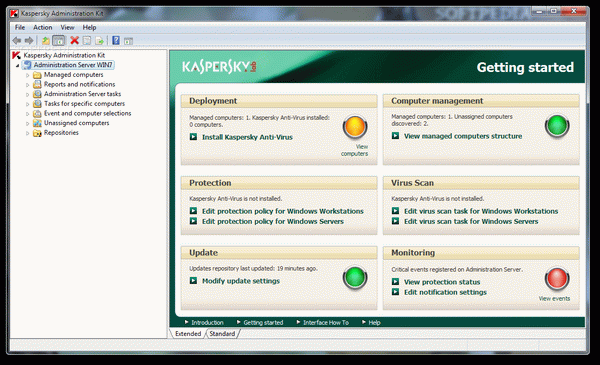
Task: Open Edit protection policy for Windows Workstations
Action: click(283, 211)
